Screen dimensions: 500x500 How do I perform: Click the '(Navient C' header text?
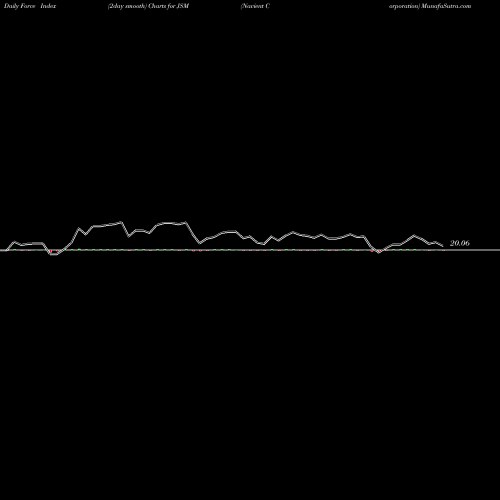tap(255, 6)
